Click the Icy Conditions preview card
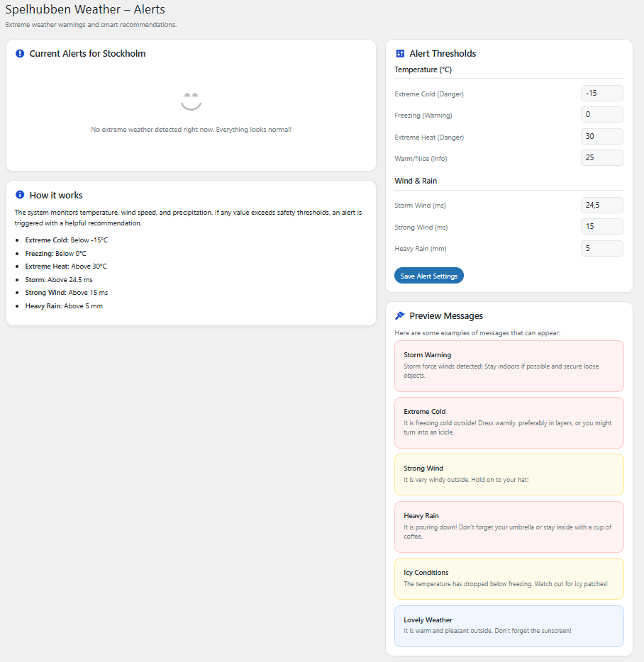This screenshot has width=644, height=662. click(509, 578)
